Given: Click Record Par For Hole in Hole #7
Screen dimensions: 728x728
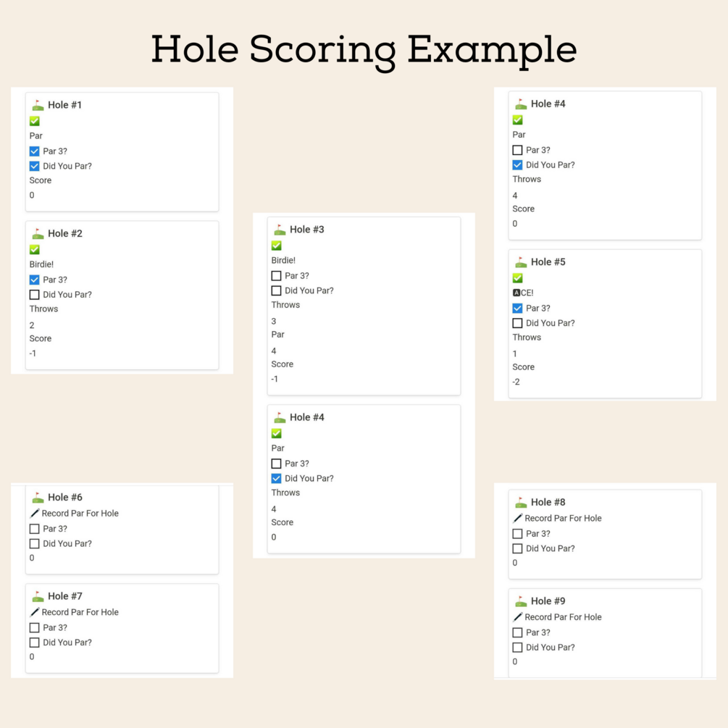Looking at the screenshot, I should point(80,612).
